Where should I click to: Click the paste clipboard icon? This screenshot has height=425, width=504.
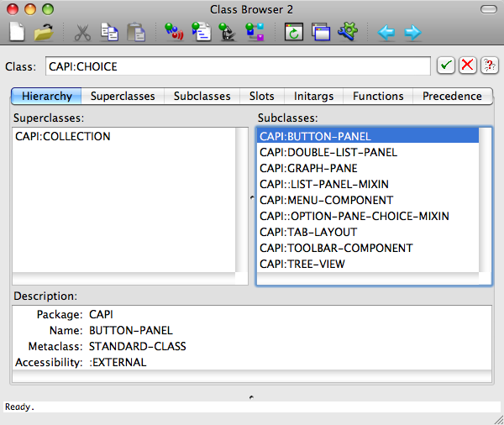135,33
